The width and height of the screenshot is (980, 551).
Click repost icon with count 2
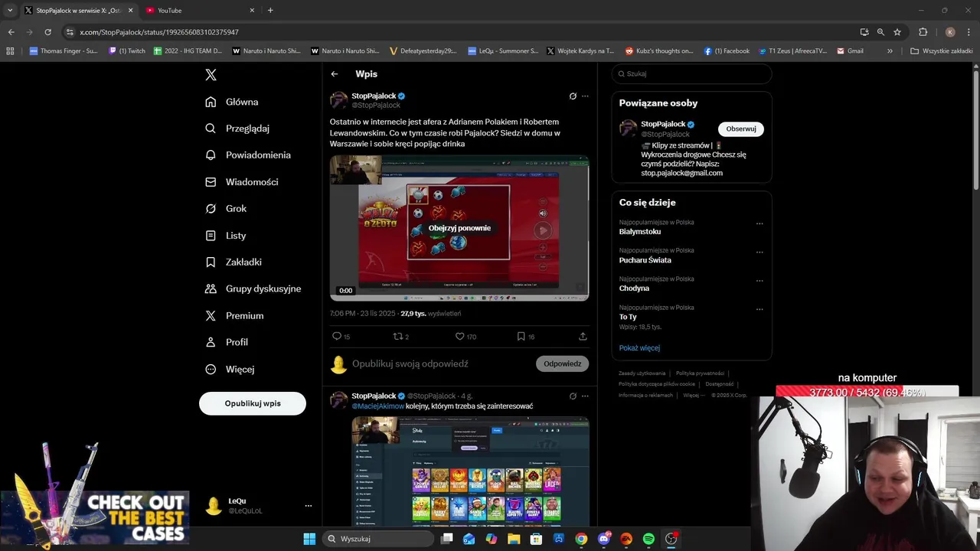(400, 337)
